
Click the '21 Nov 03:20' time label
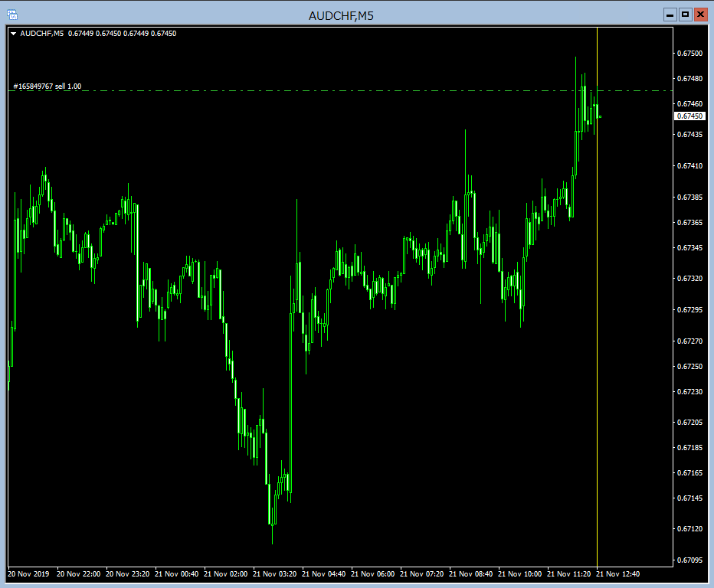(x=274, y=574)
